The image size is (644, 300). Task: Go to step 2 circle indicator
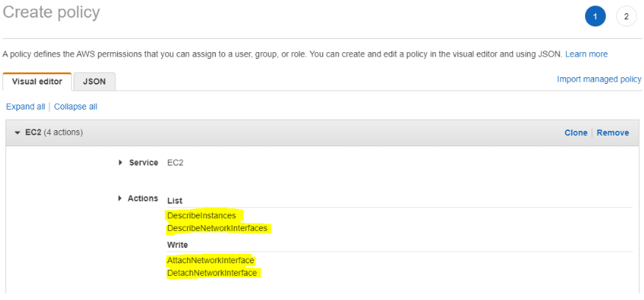pos(626,16)
